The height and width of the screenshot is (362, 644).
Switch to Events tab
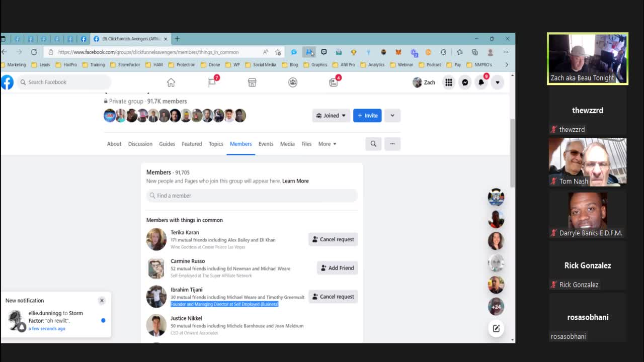[x=266, y=144]
